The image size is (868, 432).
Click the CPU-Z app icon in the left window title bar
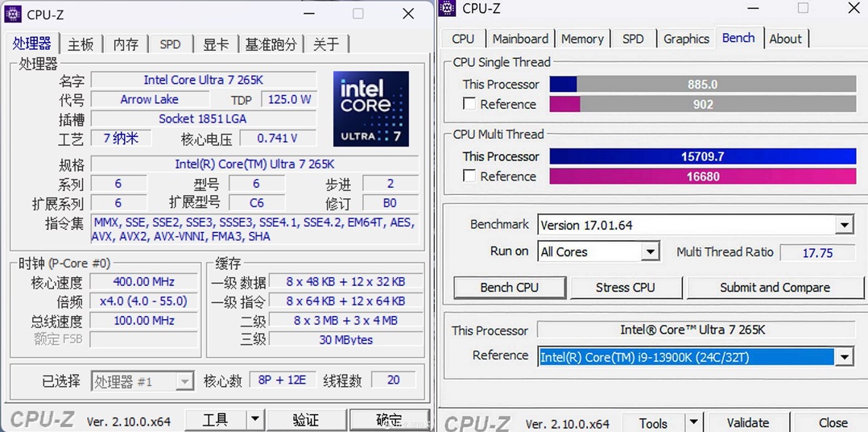[x=13, y=13]
